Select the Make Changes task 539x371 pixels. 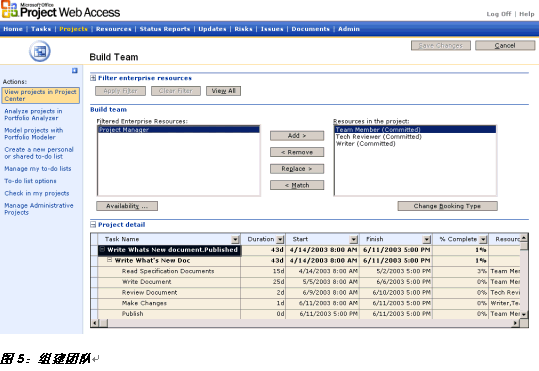point(144,303)
